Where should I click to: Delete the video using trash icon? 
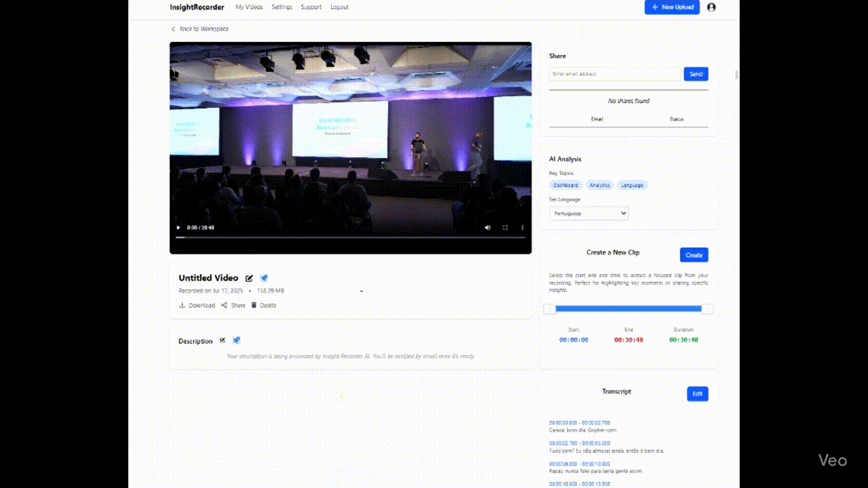tap(264, 305)
